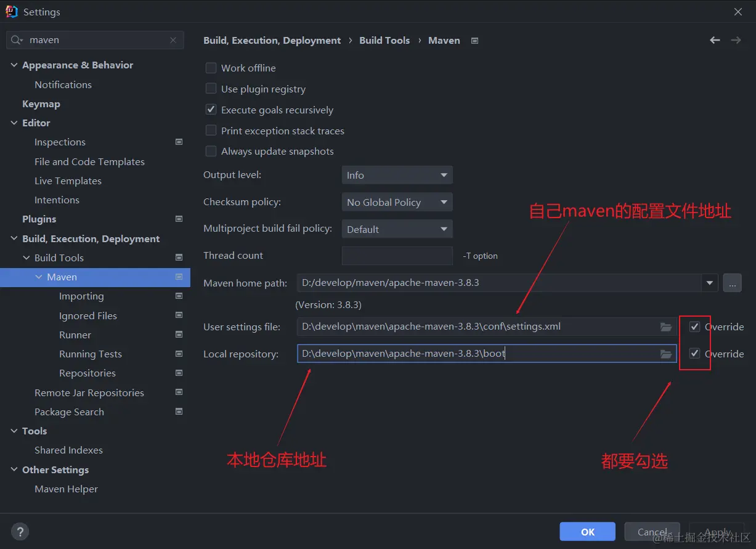The image size is (756, 549).
Task: Click the Cancel button
Action: [x=652, y=532]
